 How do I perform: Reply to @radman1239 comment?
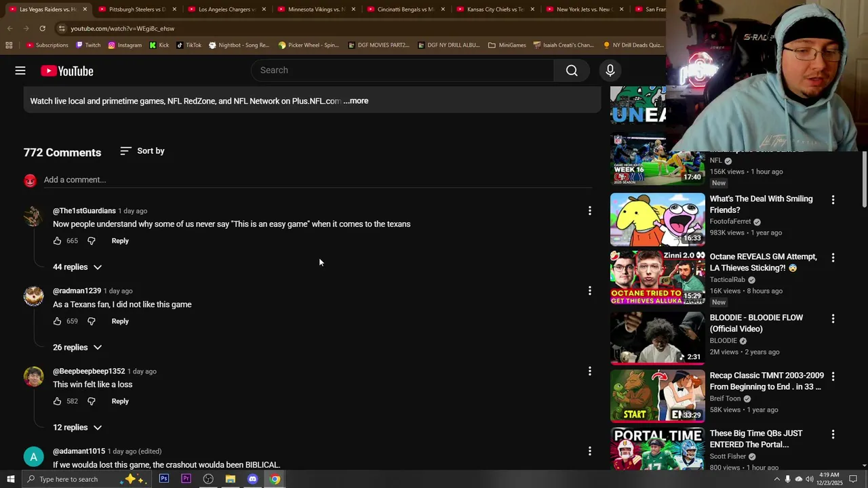click(120, 321)
